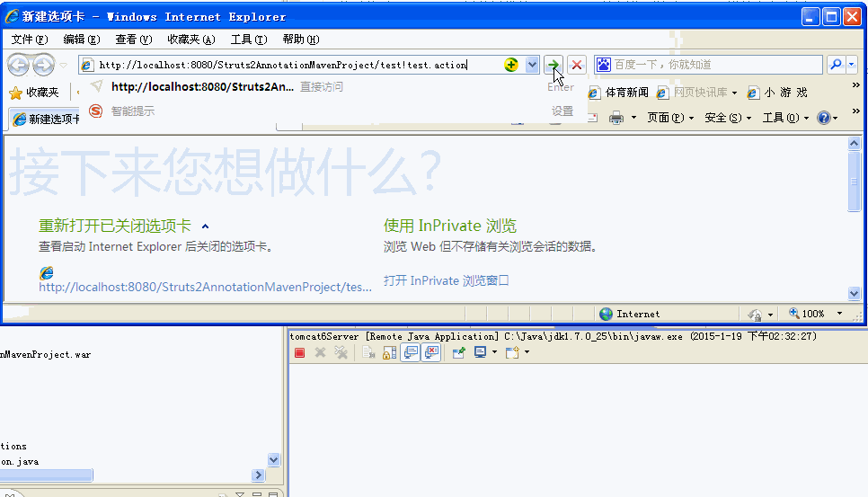Open the print options dropdown arrow
This screenshot has width=868, height=497.
coord(633,118)
